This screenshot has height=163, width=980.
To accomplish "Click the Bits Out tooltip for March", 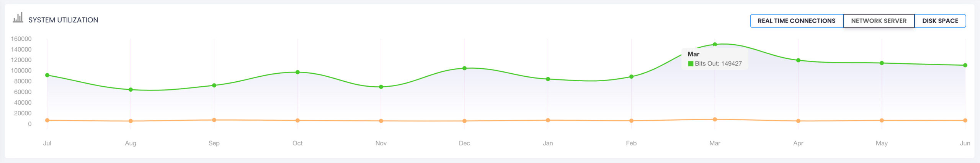I will tap(714, 59).
